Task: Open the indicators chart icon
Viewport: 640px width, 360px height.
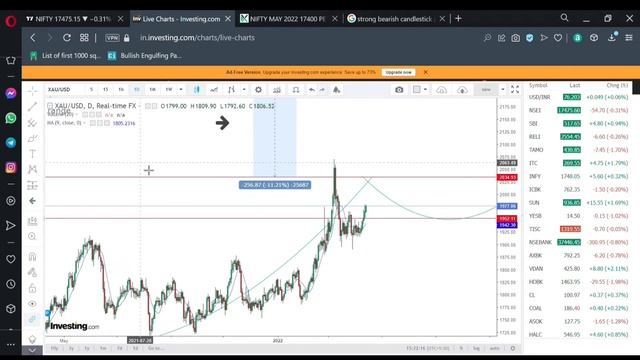Action: [x=214, y=89]
